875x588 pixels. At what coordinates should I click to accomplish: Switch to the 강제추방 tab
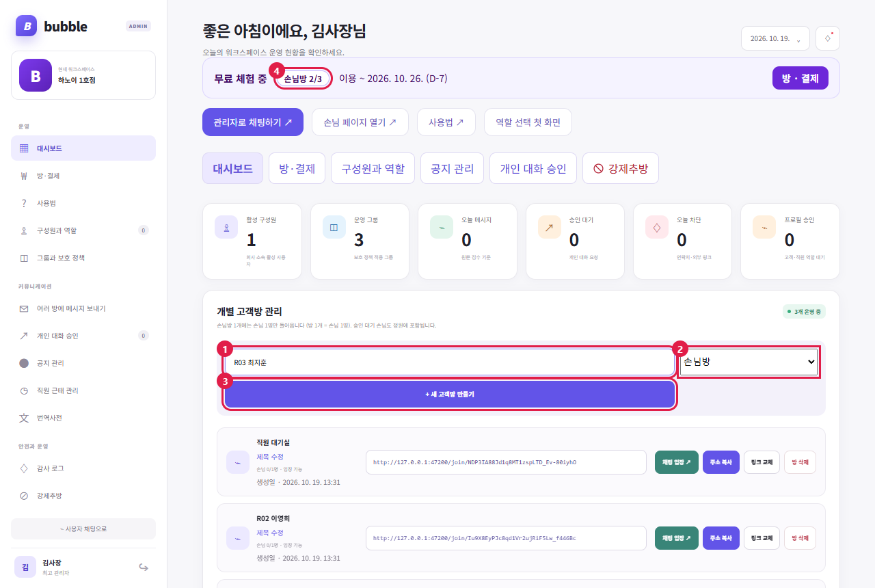[x=621, y=168]
